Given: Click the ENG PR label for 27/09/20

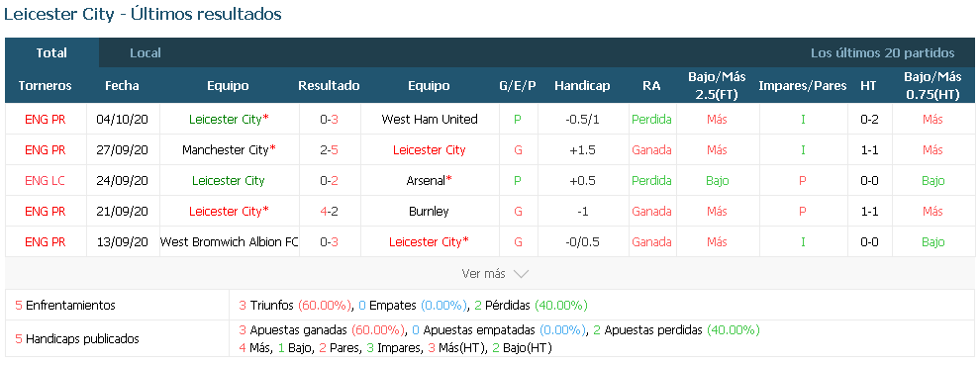Looking at the screenshot, I should tap(45, 150).
